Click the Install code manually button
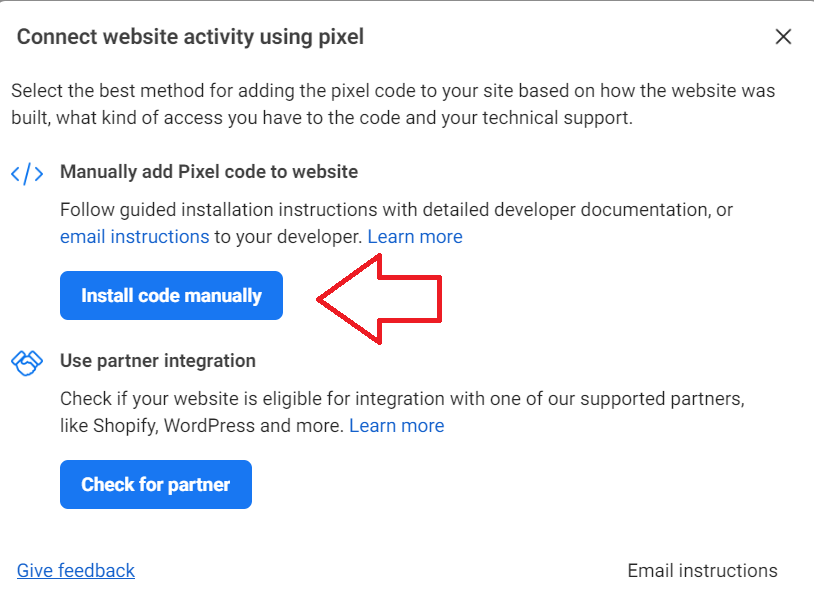Viewport: 814px width, 601px height. 171,295
